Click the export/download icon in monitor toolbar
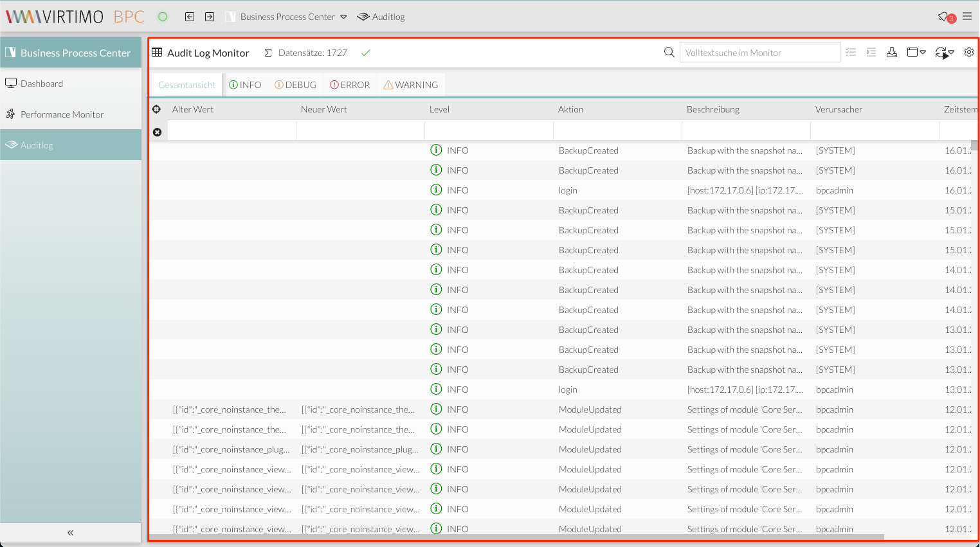This screenshot has width=980, height=547. [x=892, y=53]
